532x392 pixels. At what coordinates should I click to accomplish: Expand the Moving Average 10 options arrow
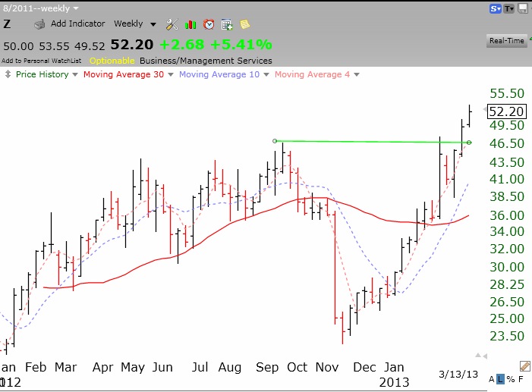[266, 74]
